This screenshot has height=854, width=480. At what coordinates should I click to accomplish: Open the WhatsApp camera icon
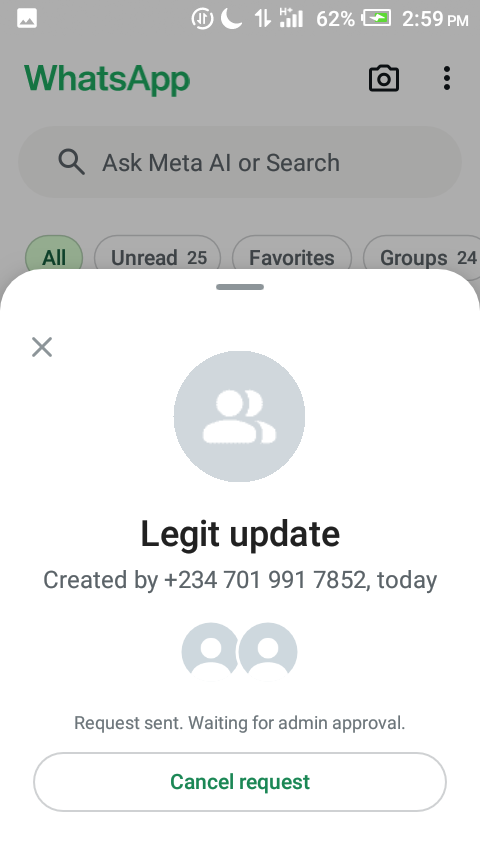tap(384, 78)
